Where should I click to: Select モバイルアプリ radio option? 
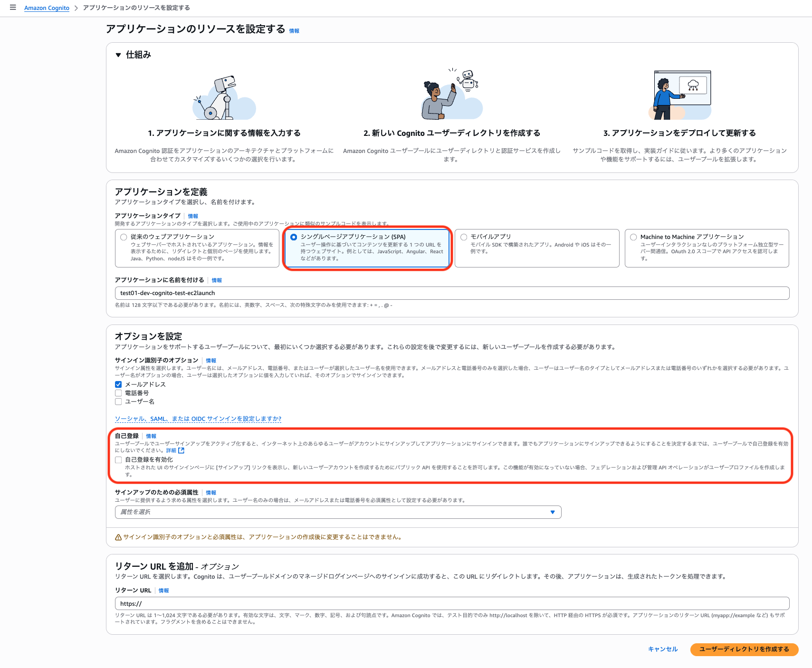(x=464, y=237)
